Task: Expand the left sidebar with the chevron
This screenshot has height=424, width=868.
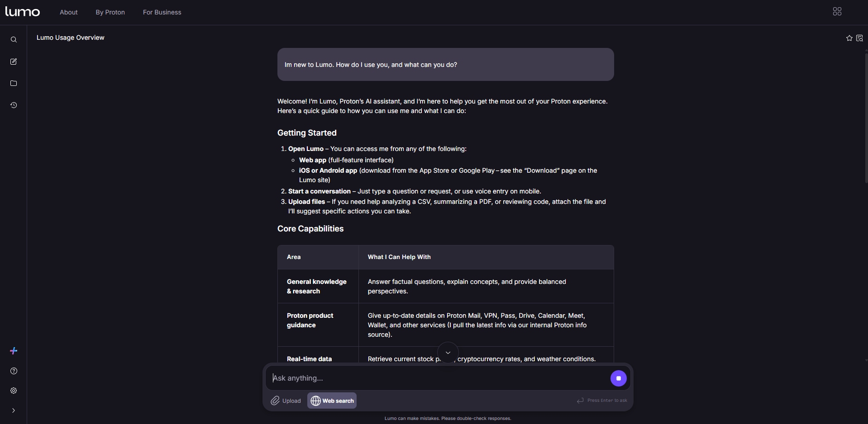Action: (14, 410)
